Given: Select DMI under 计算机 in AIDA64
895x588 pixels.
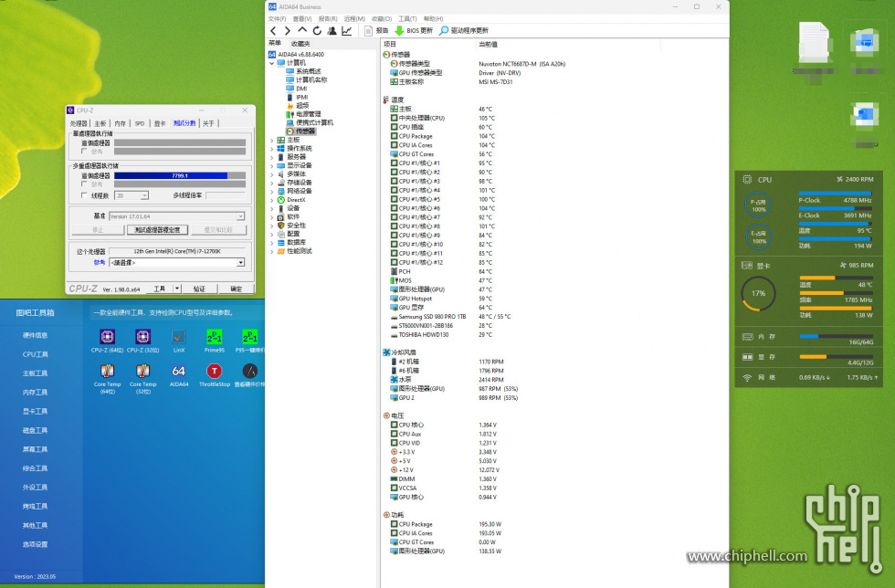Looking at the screenshot, I should pos(297,89).
